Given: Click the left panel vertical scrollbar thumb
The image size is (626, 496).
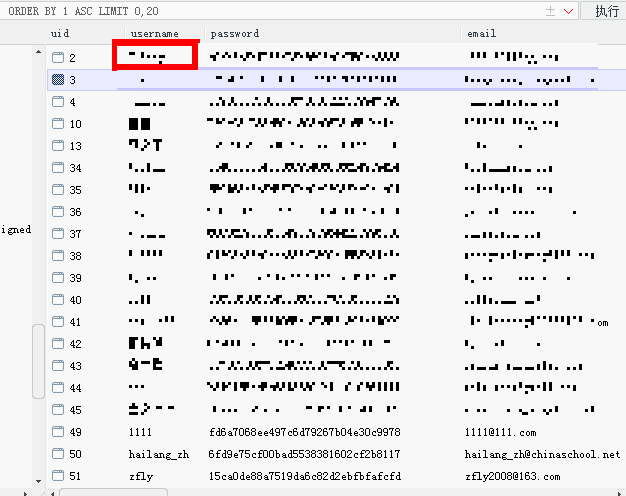Looking at the screenshot, I should (x=38, y=361).
